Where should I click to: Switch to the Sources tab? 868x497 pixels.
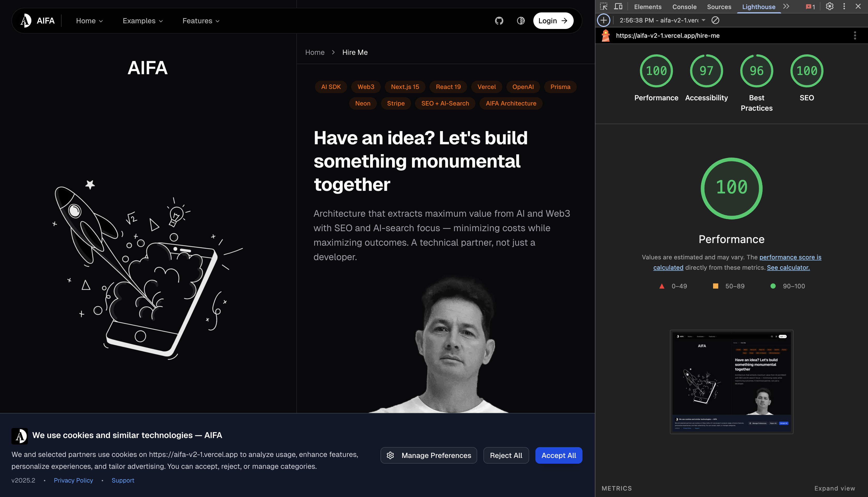pos(719,7)
